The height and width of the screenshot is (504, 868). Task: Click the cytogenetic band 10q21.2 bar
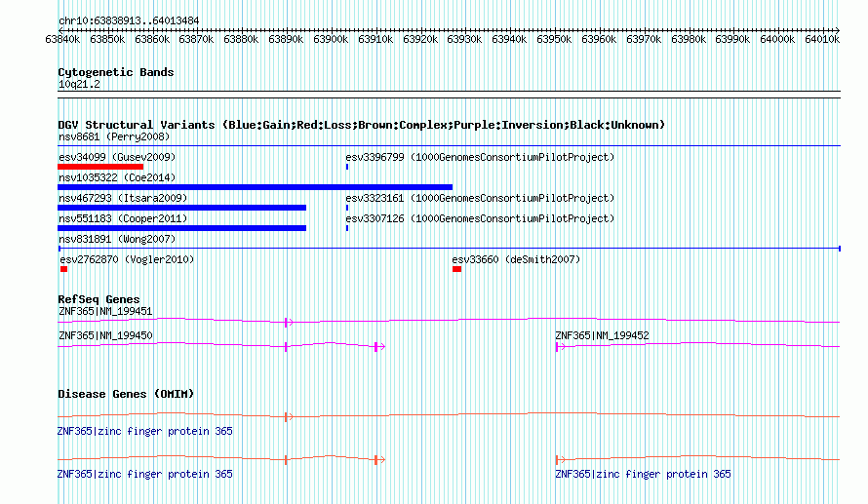(x=449, y=95)
